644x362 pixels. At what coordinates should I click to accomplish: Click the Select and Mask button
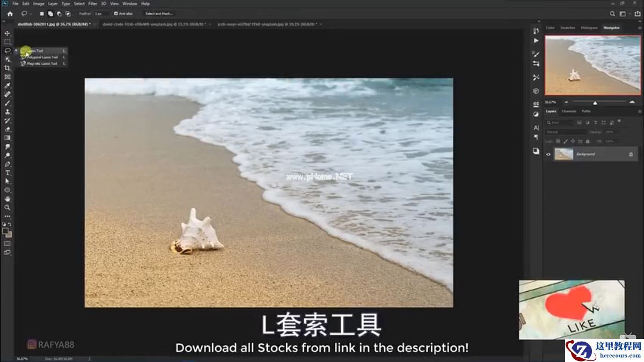(x=159, y=13)
